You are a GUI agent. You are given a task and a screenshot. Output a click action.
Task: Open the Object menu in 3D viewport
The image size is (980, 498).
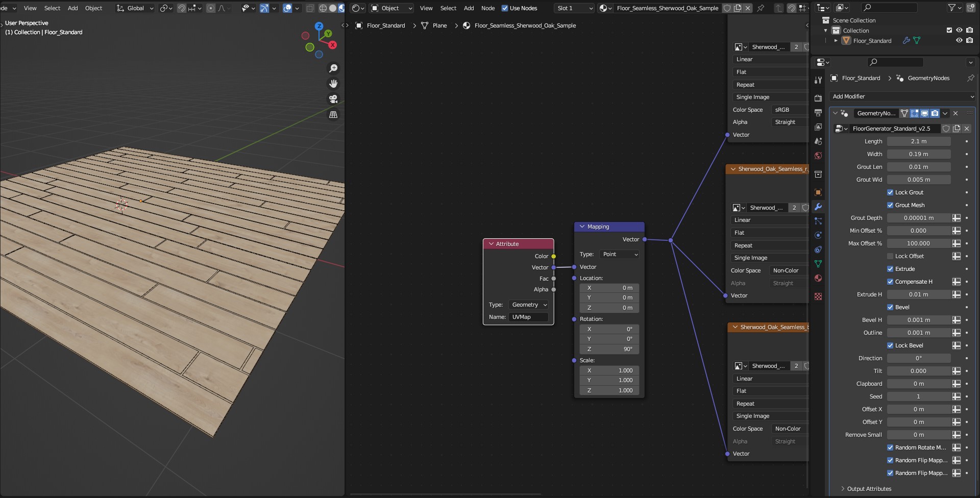(93, 8)
